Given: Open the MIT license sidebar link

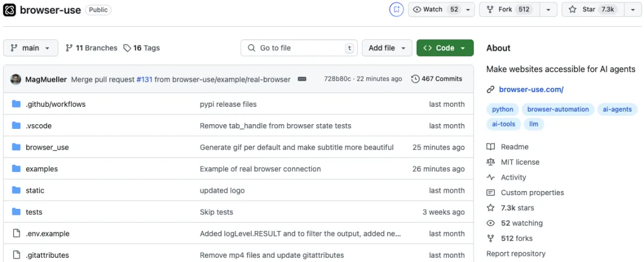Looking at the screenshot, I should click(x=520, y=162).
